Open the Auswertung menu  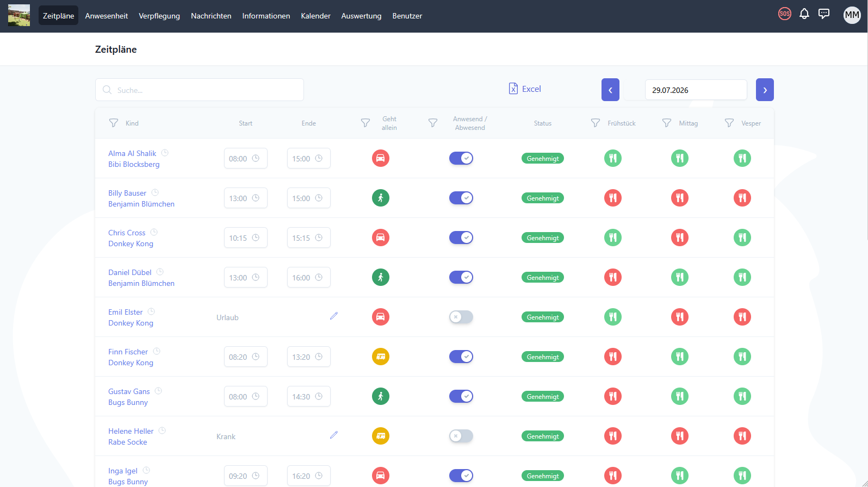click(x=361, y=16)
